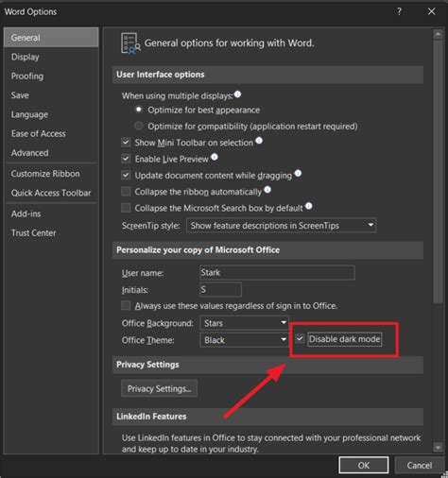Expand the Office Theme dropdown
Viewport: 448px width, 478px height.
coord(244,340)
